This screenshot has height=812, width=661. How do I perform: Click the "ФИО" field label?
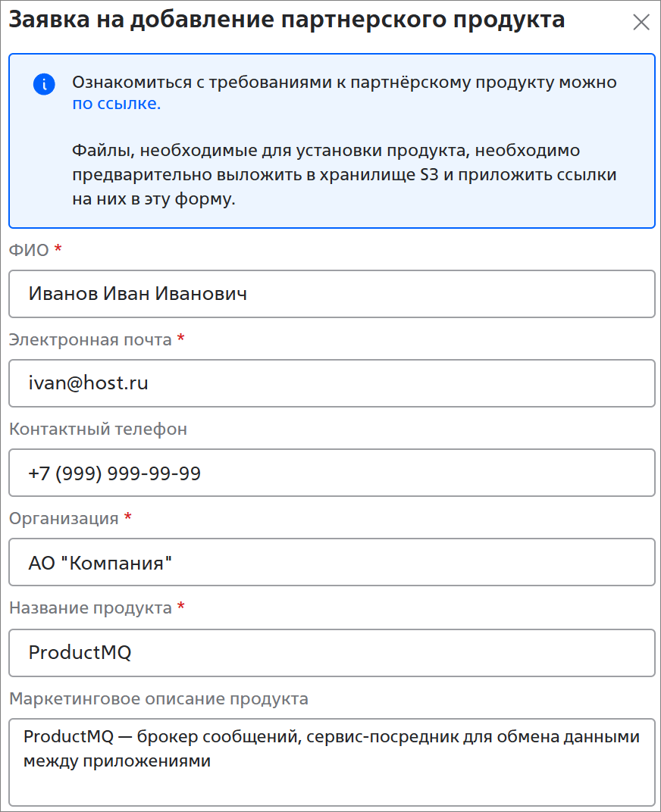[x=29, y=250]
